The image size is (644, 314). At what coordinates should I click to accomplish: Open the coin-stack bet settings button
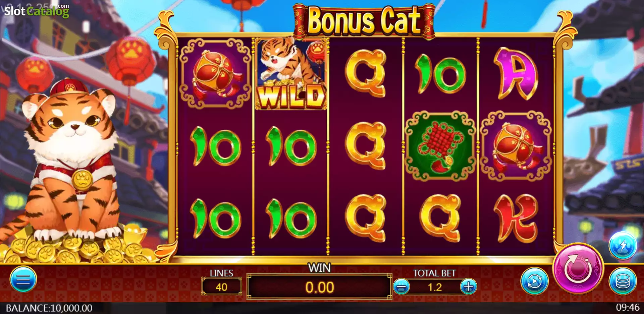tap(623, 281)
